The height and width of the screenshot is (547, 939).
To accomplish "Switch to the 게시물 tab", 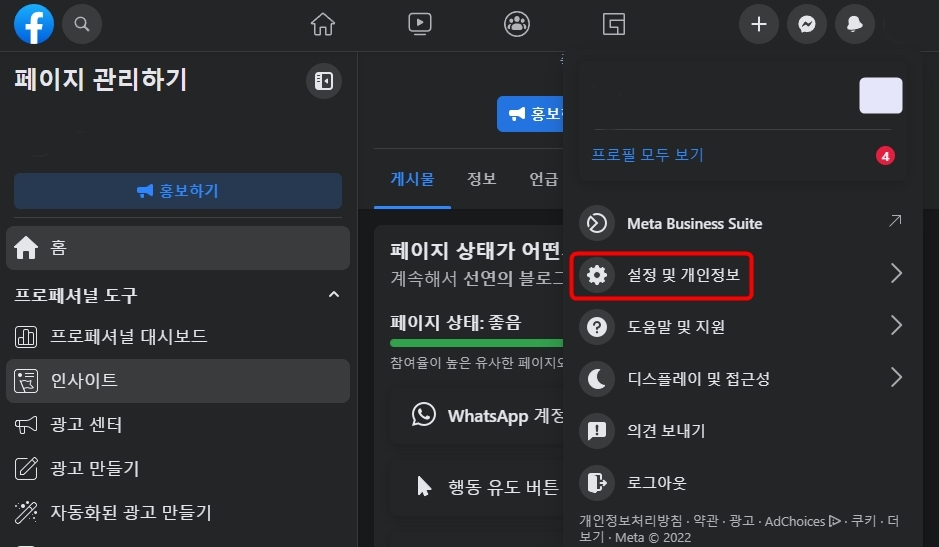I will 412,179.
